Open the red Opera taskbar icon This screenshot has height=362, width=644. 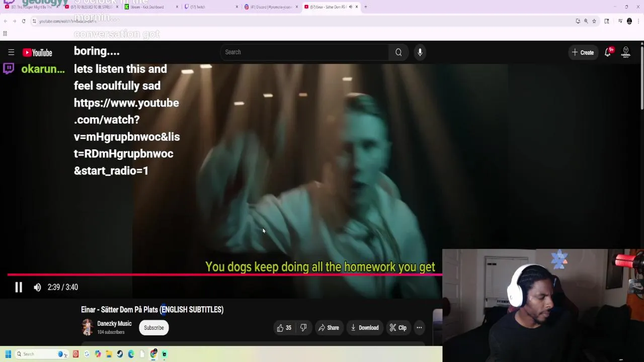tap(75, 354)
